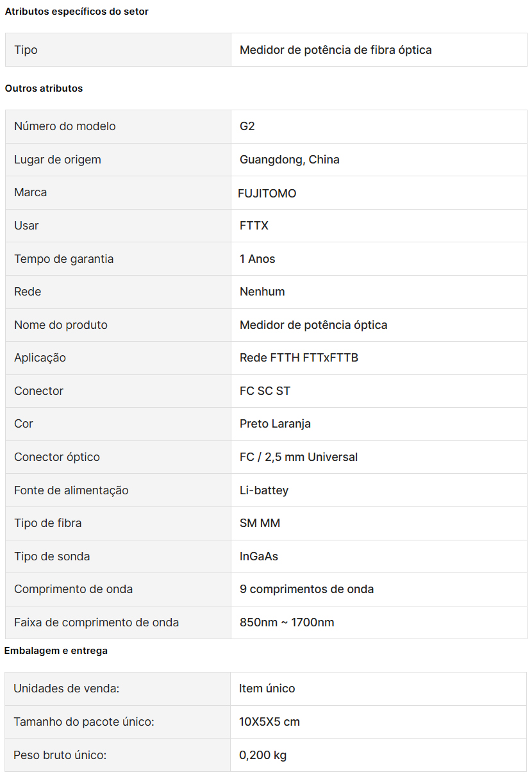
Task: Select the 'FC SC ST' connector value
Action: pyautogui.click(x=265, y=391)
